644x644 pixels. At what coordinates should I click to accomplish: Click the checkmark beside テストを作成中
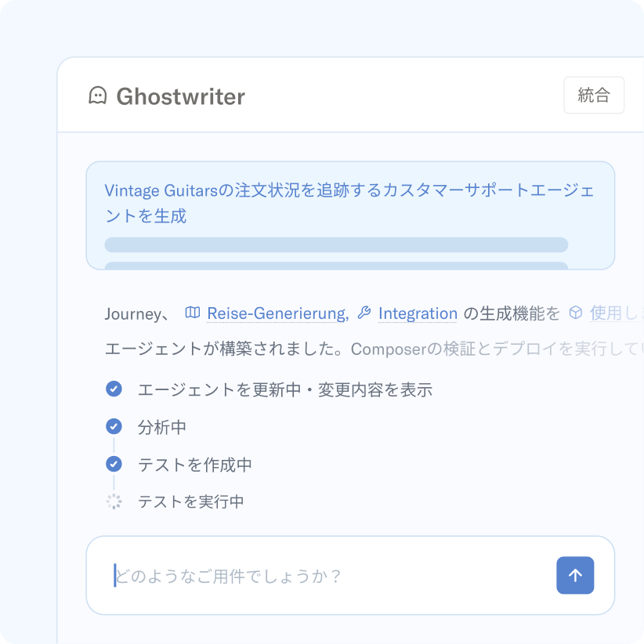(114, 464)
